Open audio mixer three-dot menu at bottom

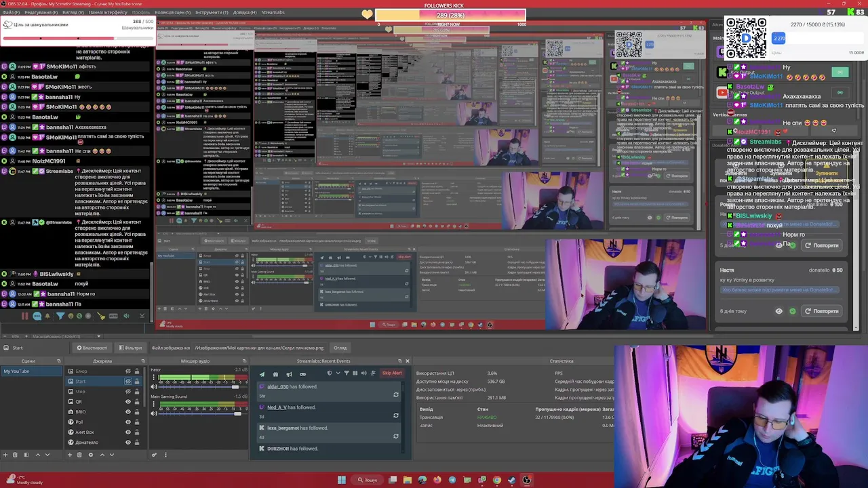click(x=165, y=455)
